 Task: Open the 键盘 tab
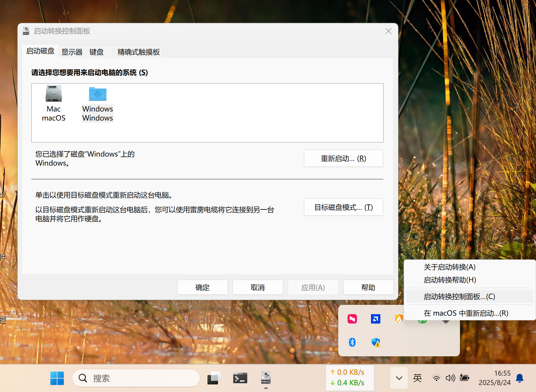pos(97,52)
